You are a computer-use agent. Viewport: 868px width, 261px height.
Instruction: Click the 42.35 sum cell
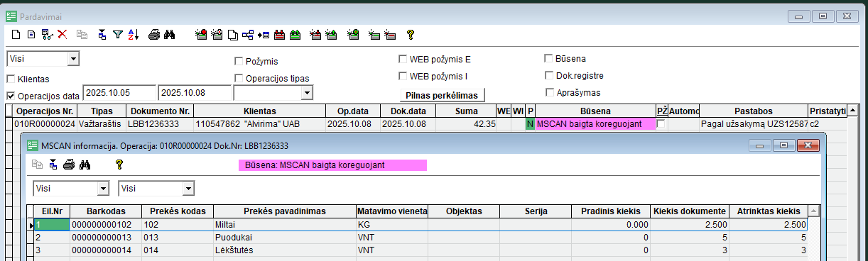point(465,124)
